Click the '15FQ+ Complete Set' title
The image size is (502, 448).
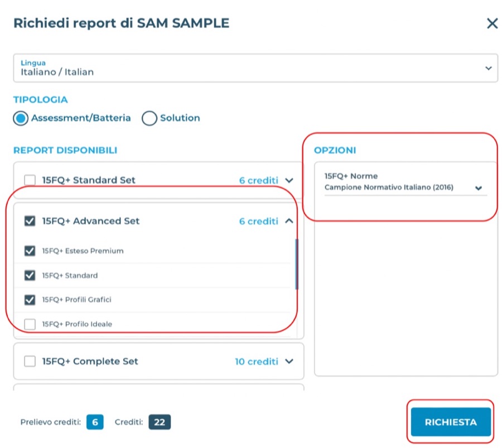90,361
